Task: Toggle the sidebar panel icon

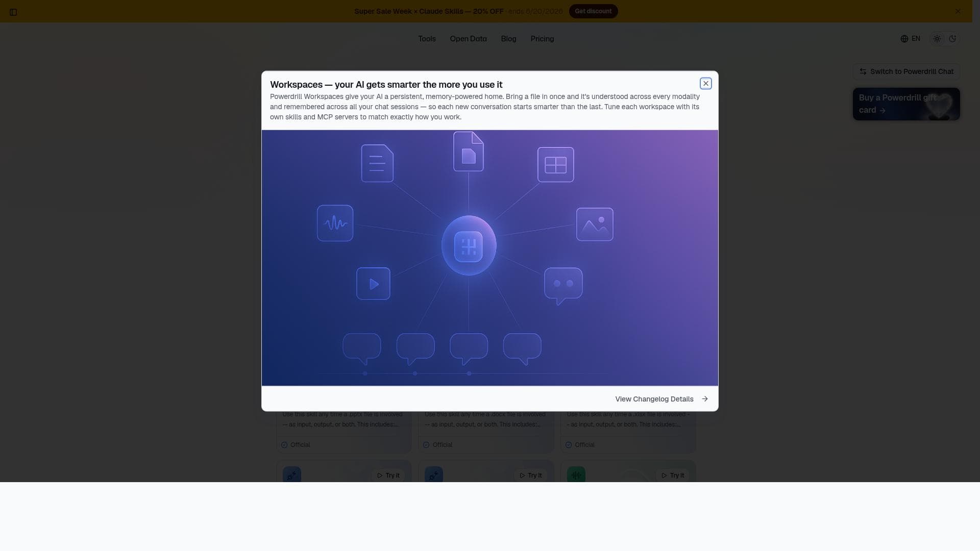Action: click(13, 12)
